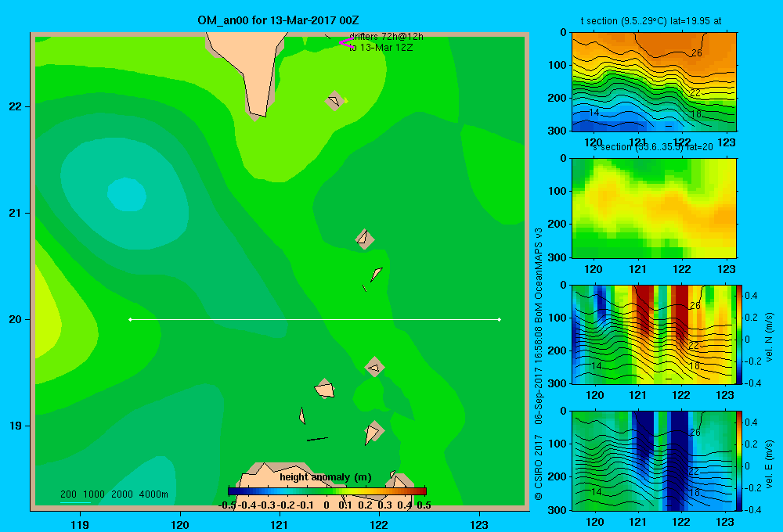Click latitude tick label 19 on main map
Screen dimensions: 783x532
(x=15, y=426)
